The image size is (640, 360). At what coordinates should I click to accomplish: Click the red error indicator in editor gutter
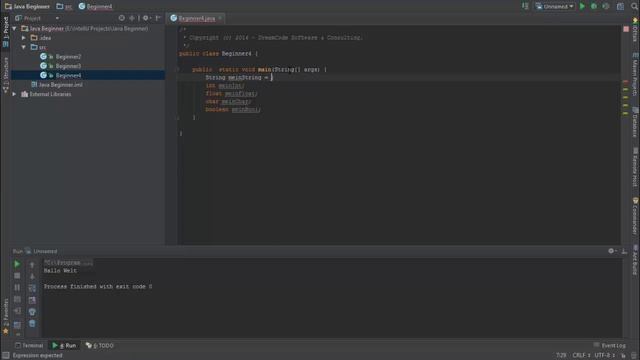626,29
